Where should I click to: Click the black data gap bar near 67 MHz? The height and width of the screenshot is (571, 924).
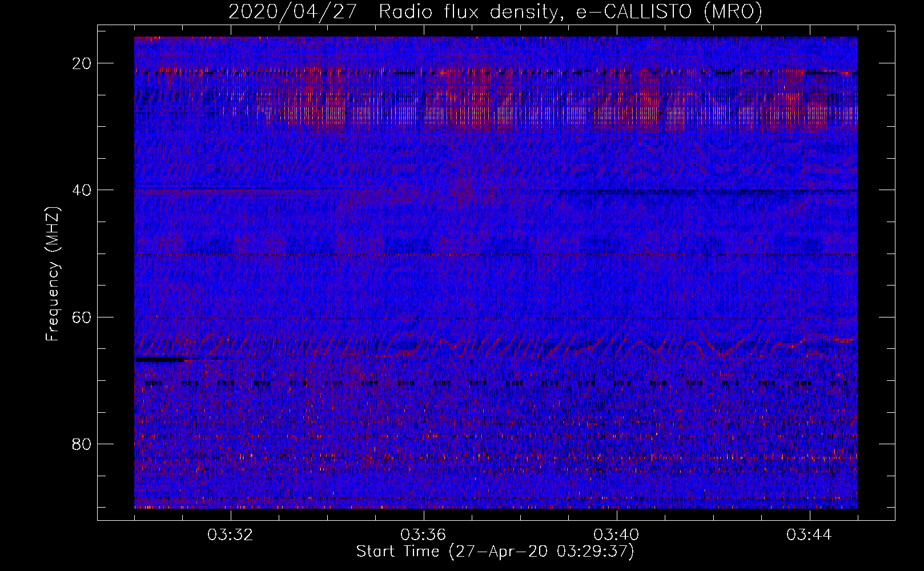[x=160, y=360]
